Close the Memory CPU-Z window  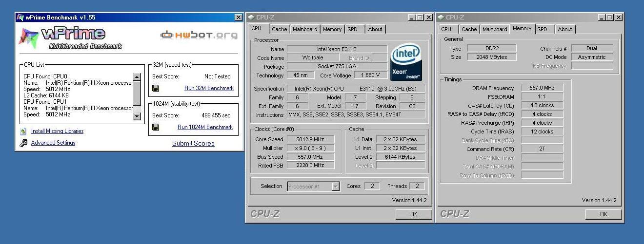618,18
